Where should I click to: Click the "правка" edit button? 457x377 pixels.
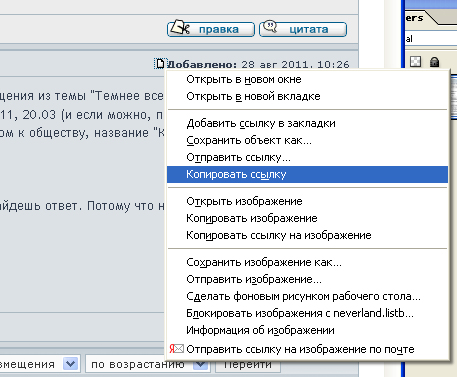coord(211,29)
